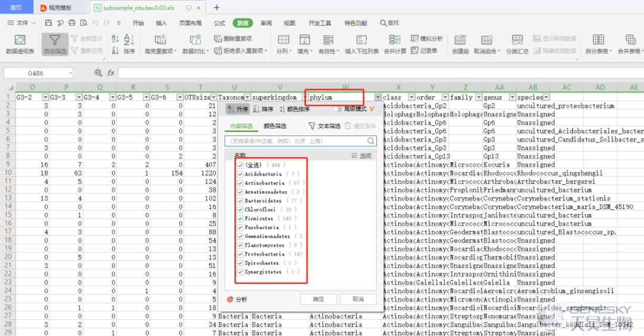The width and height of the screenshot is (644, 336).
Task: Open the 文件 file menu
Action: coord(22,23)
